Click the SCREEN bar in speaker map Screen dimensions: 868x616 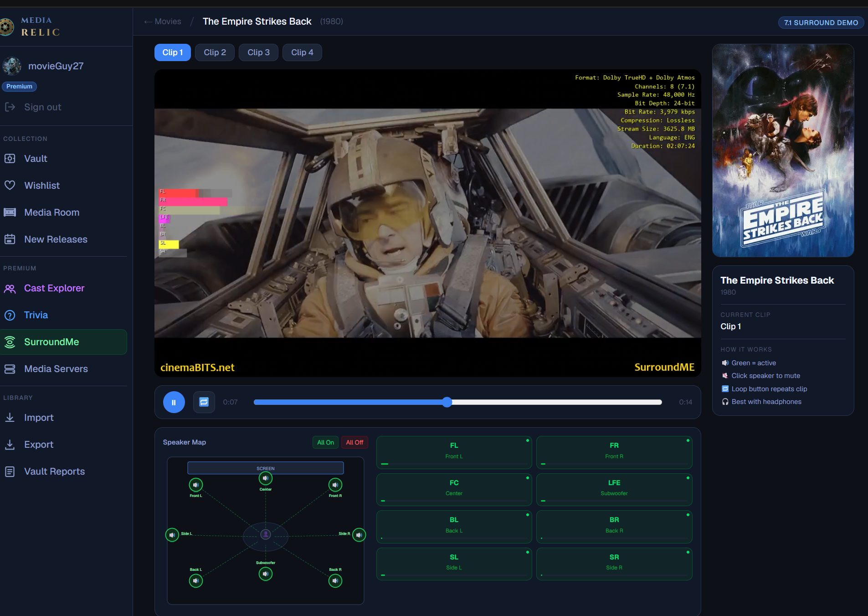(x=266, y=468)
